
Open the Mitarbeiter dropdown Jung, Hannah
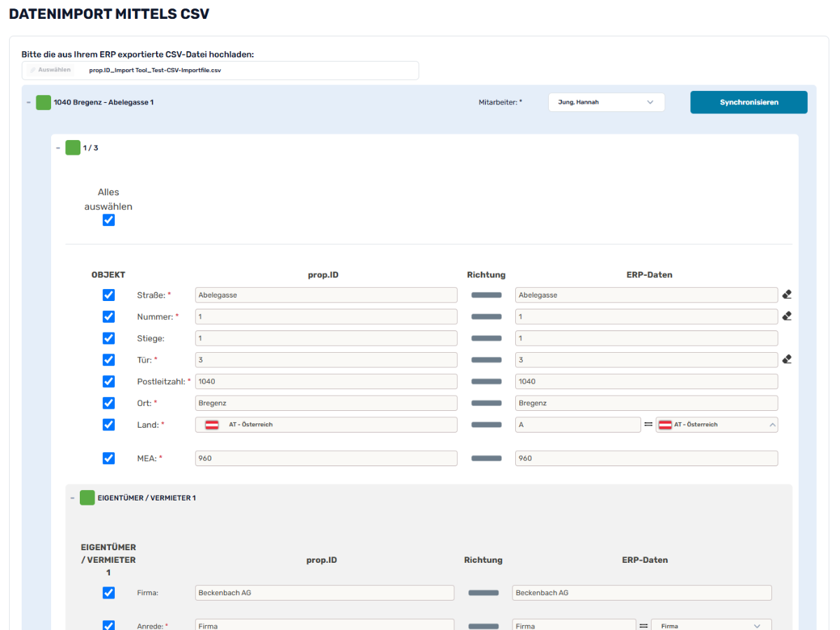(x=605, y=102)
